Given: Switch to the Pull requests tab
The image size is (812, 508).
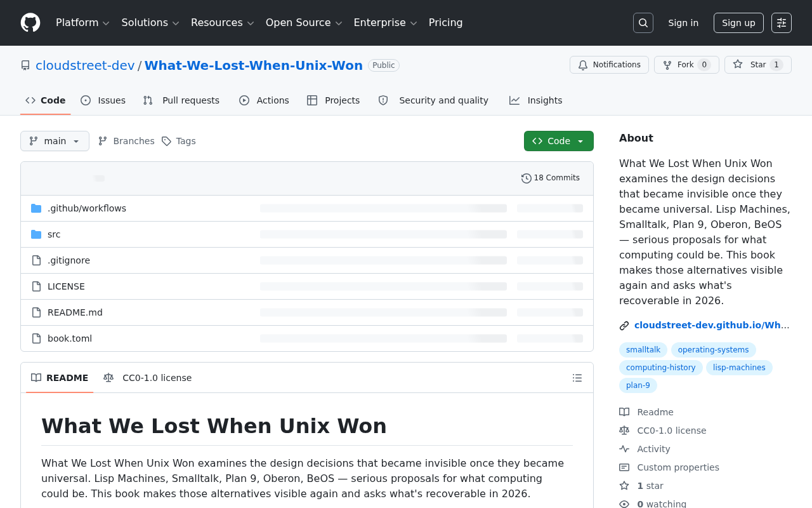Looking at the screenshot, I should click(181, 100).
